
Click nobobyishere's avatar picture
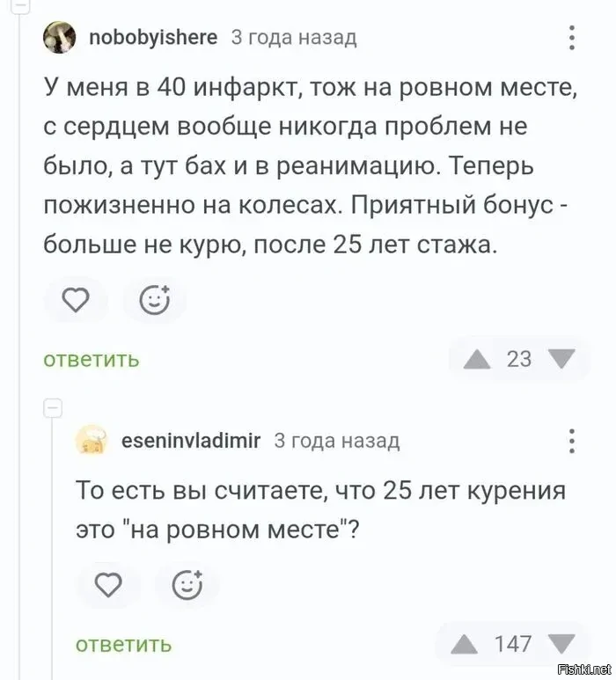[58, 38]
